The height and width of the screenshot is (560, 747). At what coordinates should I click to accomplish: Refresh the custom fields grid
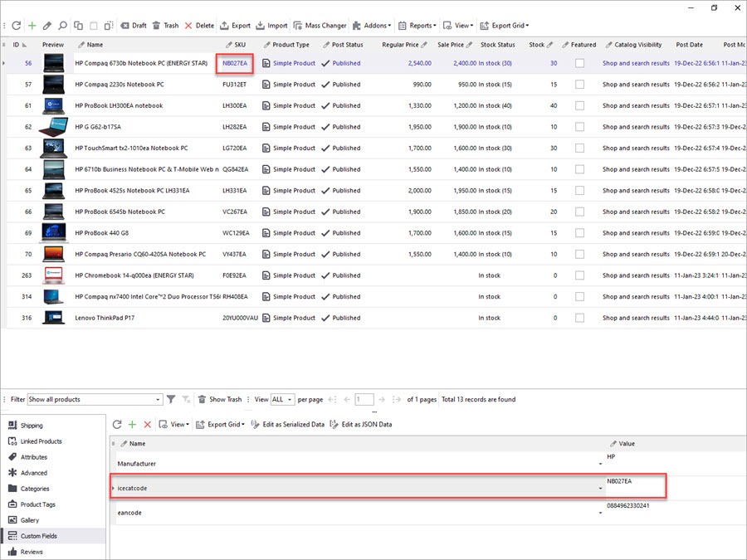[x=117, y=424]
